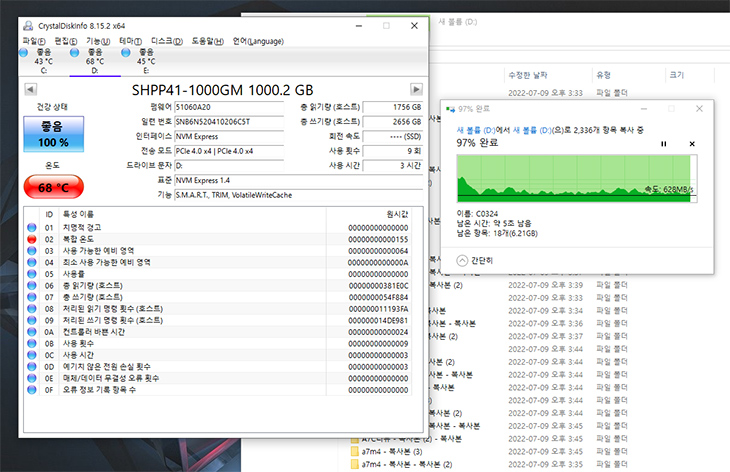Click the red 68 °C temperature indicator

tap(54, 187)
